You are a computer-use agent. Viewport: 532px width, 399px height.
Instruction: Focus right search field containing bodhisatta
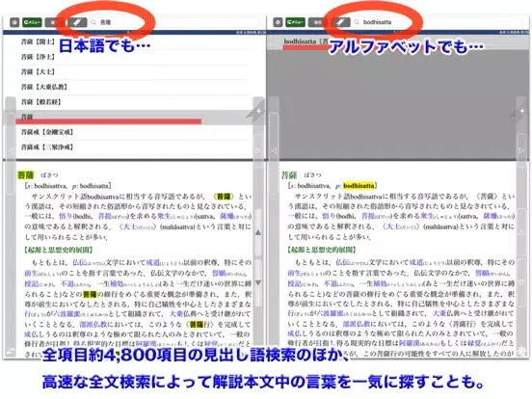click(x=438, y=22)
